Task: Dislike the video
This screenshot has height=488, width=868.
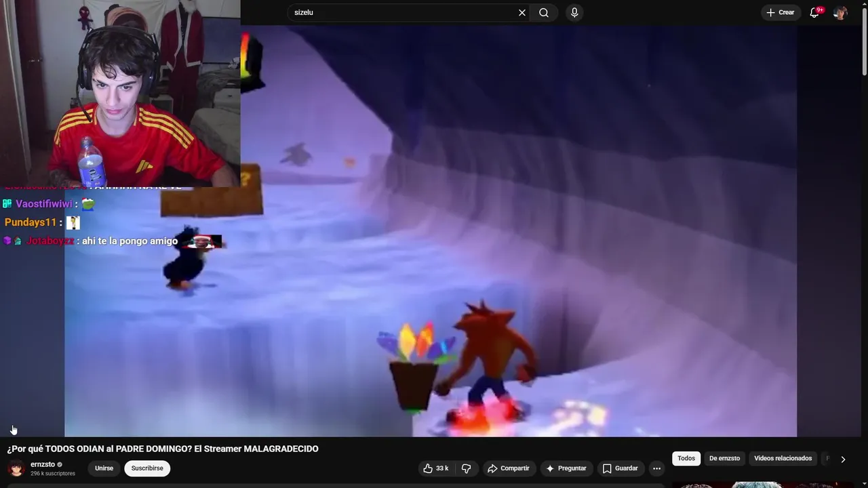Action: tap(467, 468)
